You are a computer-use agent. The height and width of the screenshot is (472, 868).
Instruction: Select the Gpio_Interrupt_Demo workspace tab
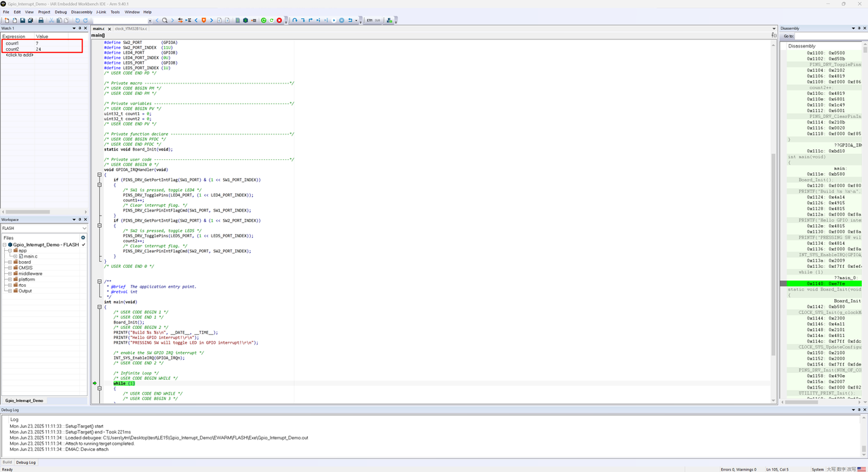click(x=24, y=401)
